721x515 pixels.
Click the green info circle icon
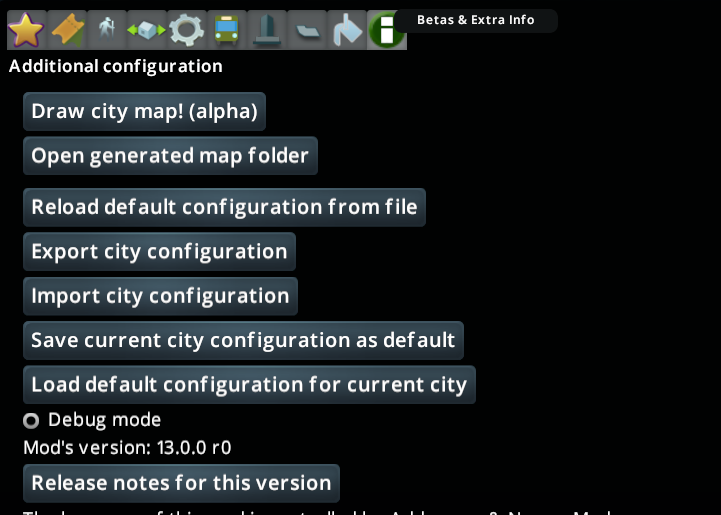click(x=385, y=30)
